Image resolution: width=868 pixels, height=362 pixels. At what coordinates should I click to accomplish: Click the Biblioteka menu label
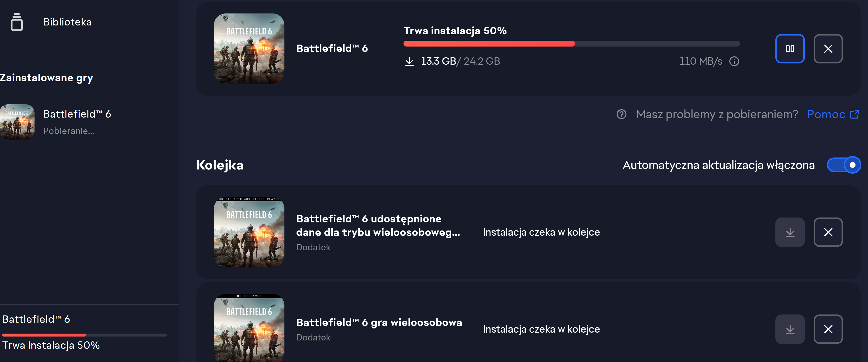click(x=67, y=22)
